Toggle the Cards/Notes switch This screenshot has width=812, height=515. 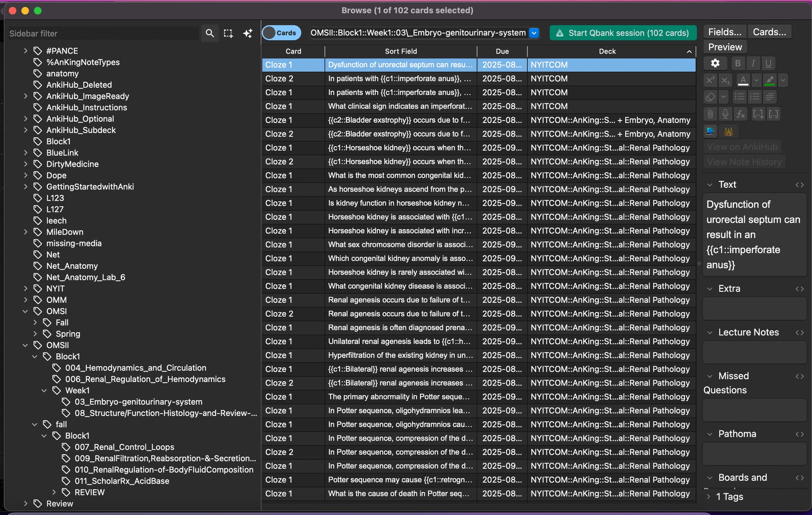(281, 33)
